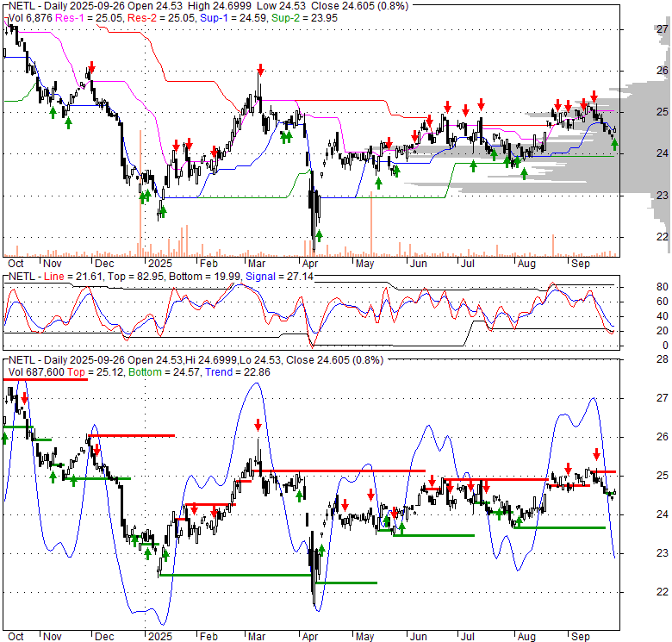The height and width of the screenshot is (642, 672).
Task: Click 'Close 24.605 (0.8%)' in top chart header
Action: click(359, 6)
